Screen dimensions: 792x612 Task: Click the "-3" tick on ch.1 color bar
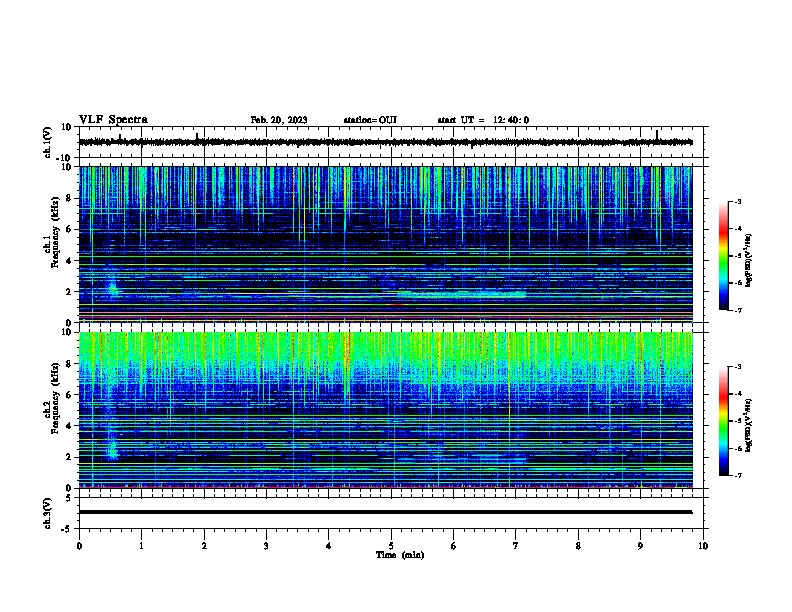click(737, 201)
